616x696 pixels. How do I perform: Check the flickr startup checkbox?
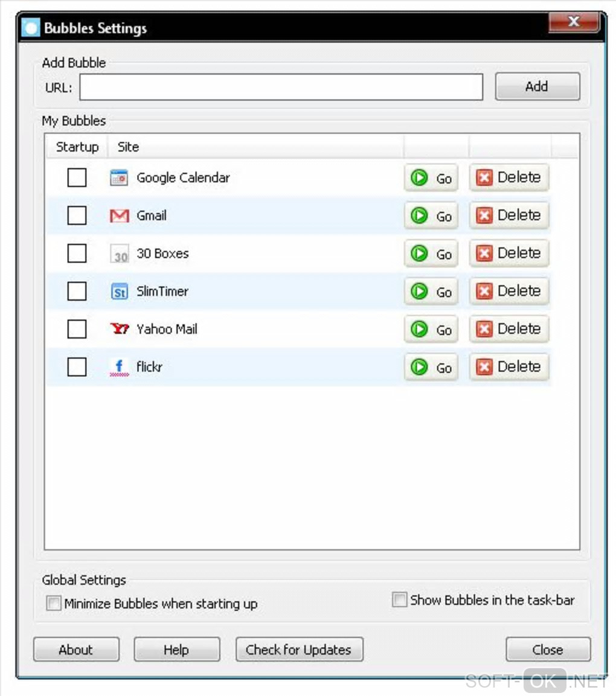point(77,367)
